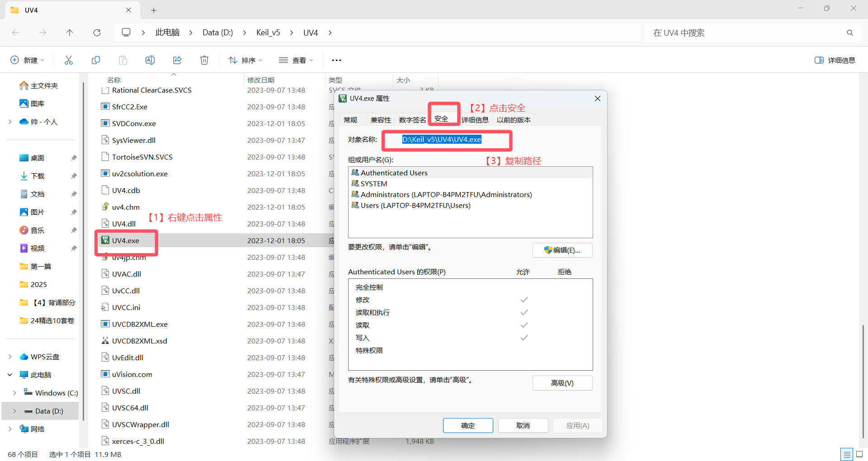Click Data (D:) in the address breadcrumb

(217, 33)
